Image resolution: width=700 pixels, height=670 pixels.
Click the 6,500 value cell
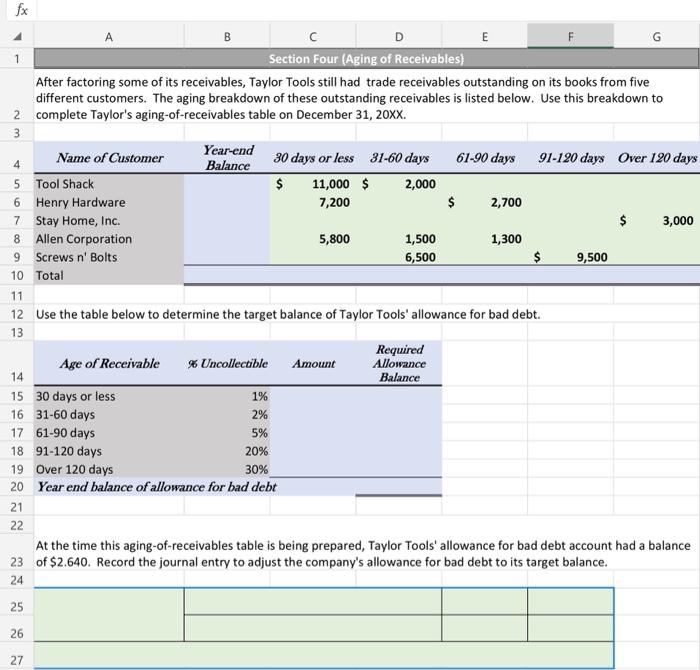click(x=399, y=257)
